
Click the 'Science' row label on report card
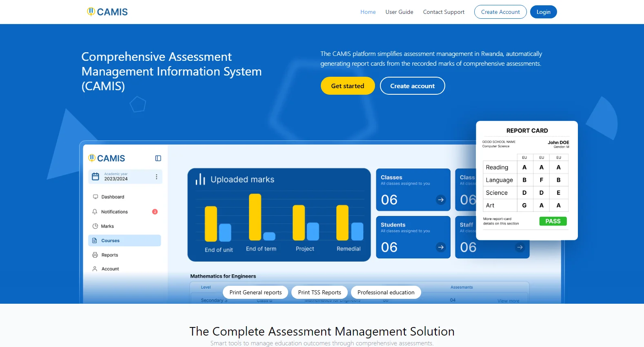tap(497, 193)
